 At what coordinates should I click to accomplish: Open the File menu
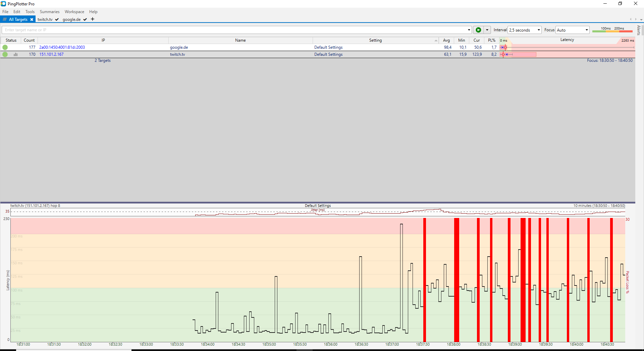tap(5, 12)
